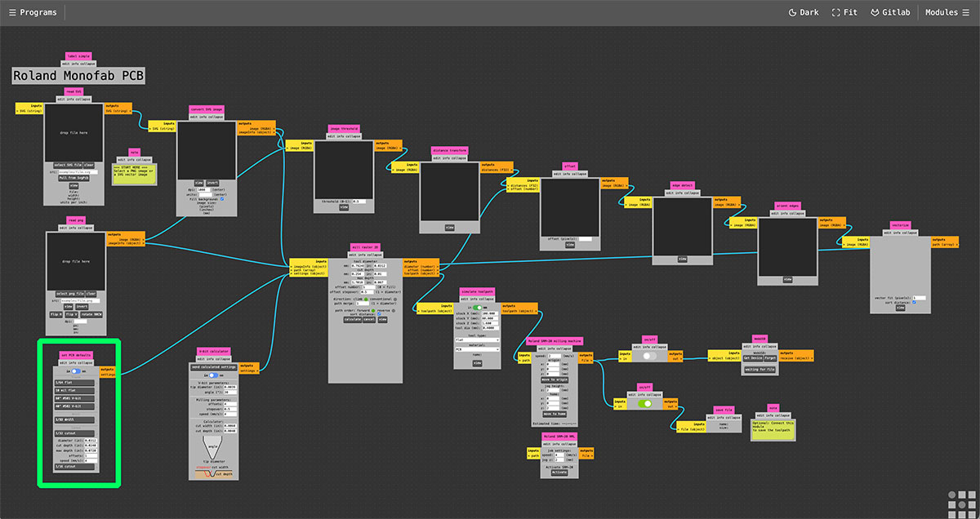Click tip diameter field in V-bit calculator

click(229, 387)
